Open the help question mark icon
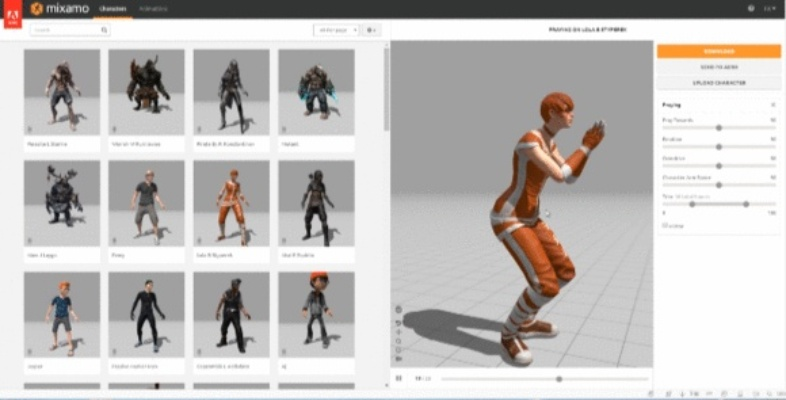786x400 pixels. click(x=751, y=8)
